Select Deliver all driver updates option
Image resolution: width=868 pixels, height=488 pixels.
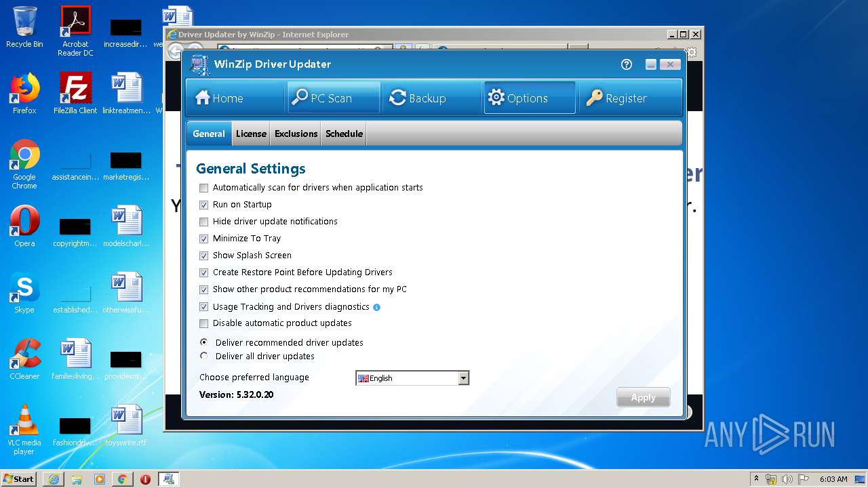[204, 356]
